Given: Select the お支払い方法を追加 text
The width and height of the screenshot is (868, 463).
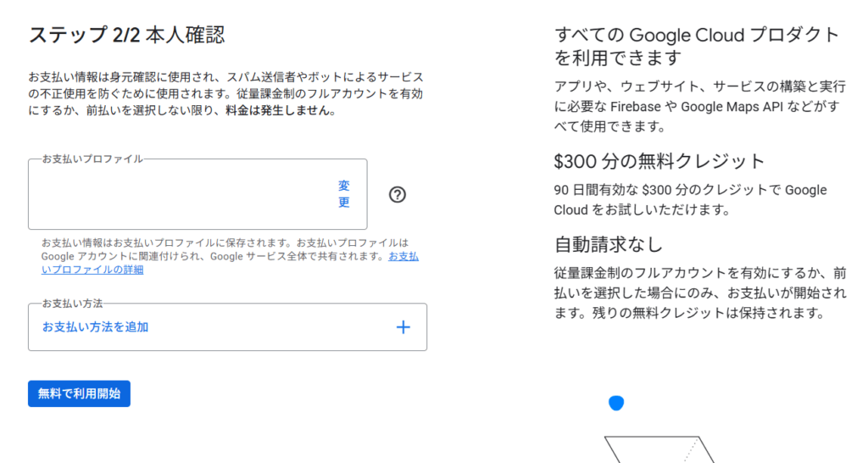Looking at the screenshot, I should pos(95,327).
